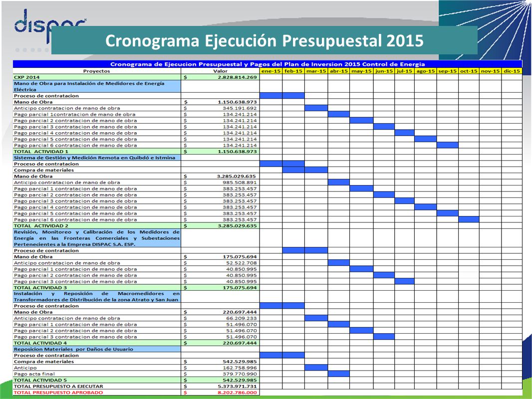The image size is (532, 399).
Task: Click the feb-15 month header
Action: pos(293,71)
